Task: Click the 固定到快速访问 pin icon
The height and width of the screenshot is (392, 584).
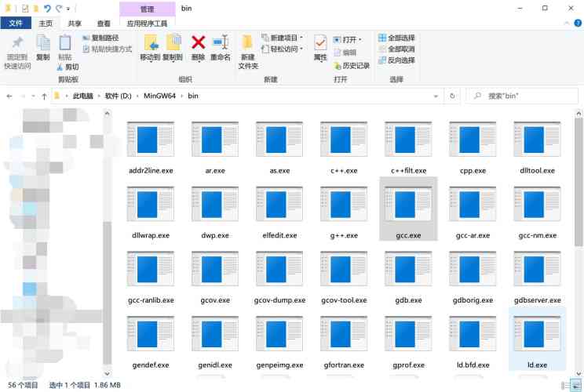Action: click(x=17, y=43)
